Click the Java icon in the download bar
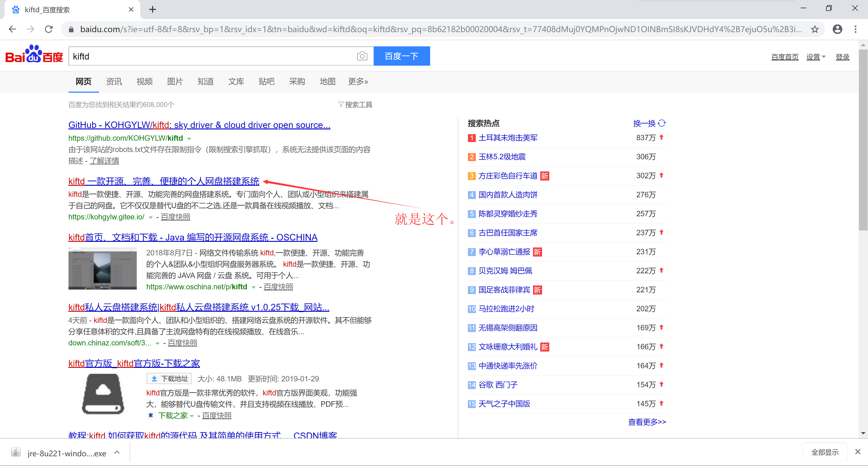The image size is (868, 466). (x=16, y=452)
